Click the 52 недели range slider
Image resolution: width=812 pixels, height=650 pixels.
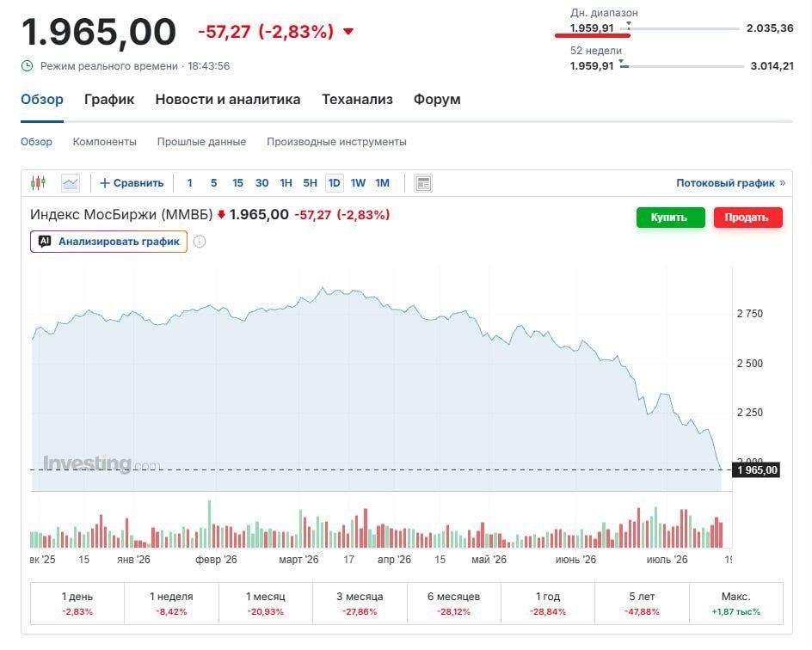point(681,65)
